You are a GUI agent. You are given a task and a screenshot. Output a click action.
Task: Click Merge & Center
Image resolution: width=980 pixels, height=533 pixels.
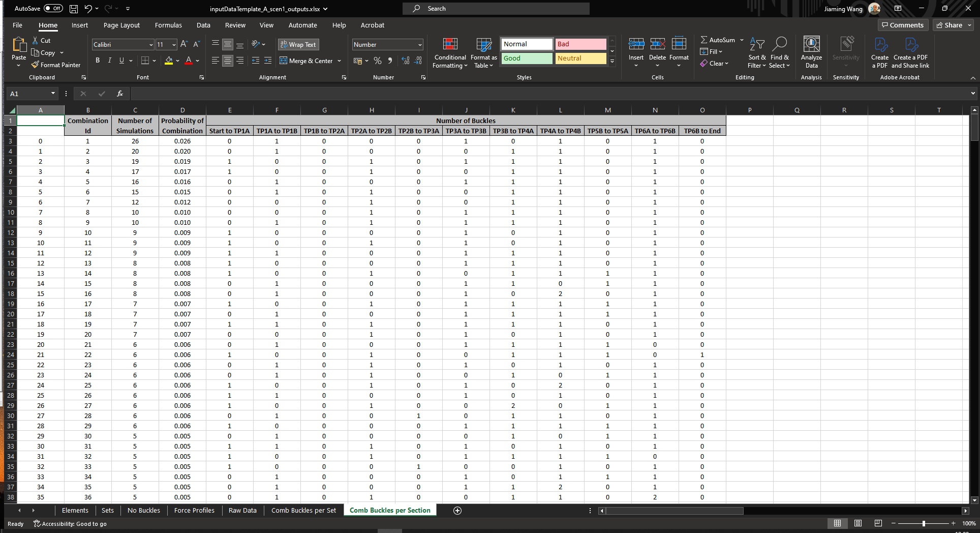(x=307, y=61)
